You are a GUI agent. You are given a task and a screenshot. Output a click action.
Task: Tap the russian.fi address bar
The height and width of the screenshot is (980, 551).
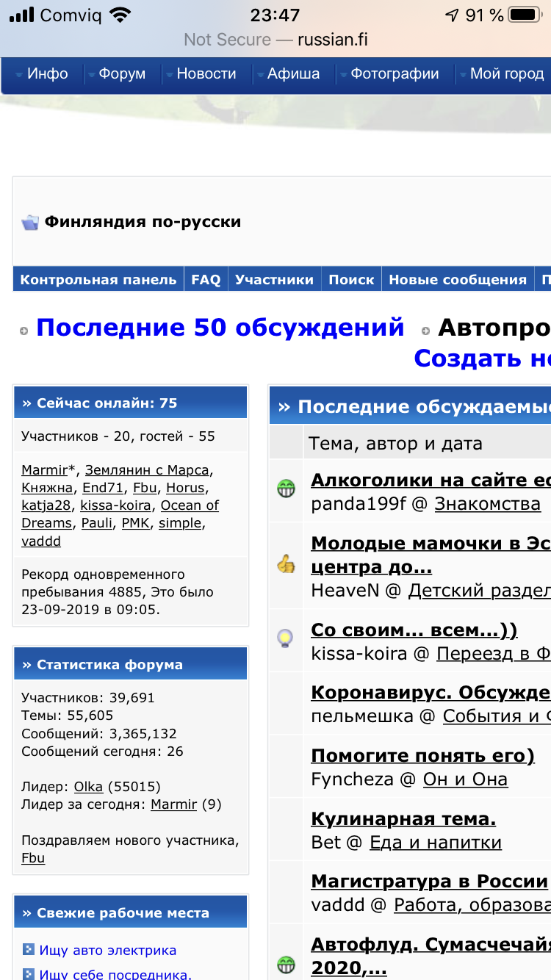tap(275, 39)
